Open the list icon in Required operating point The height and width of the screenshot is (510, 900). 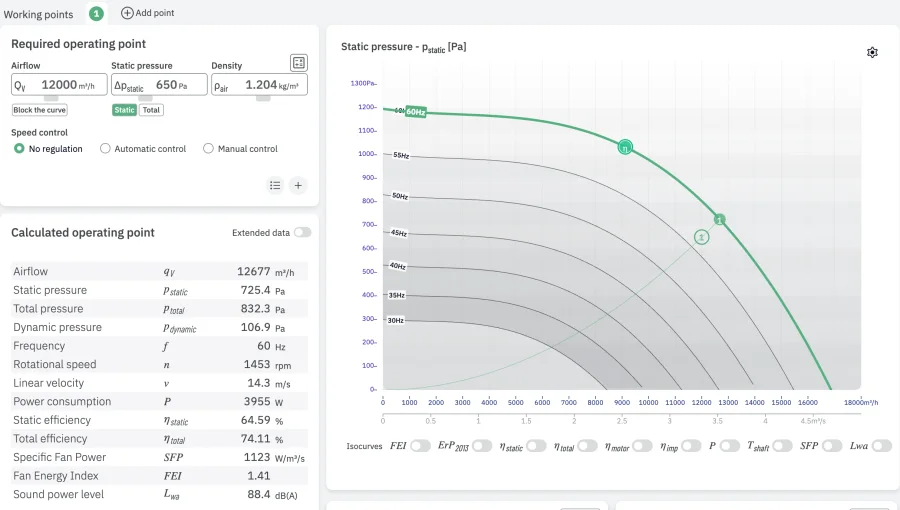[276, 185]
